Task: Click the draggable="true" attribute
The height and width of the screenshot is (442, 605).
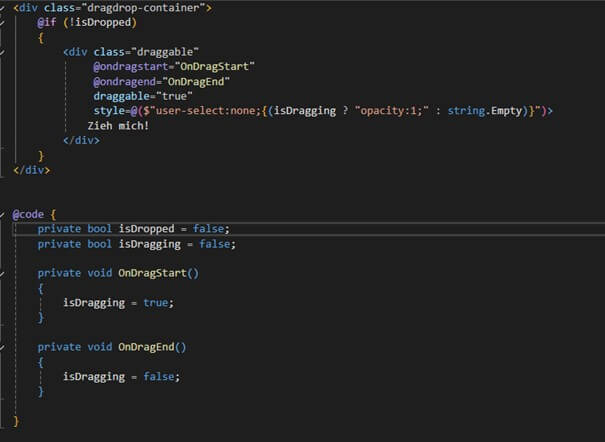Action: (x=143, y=96)
